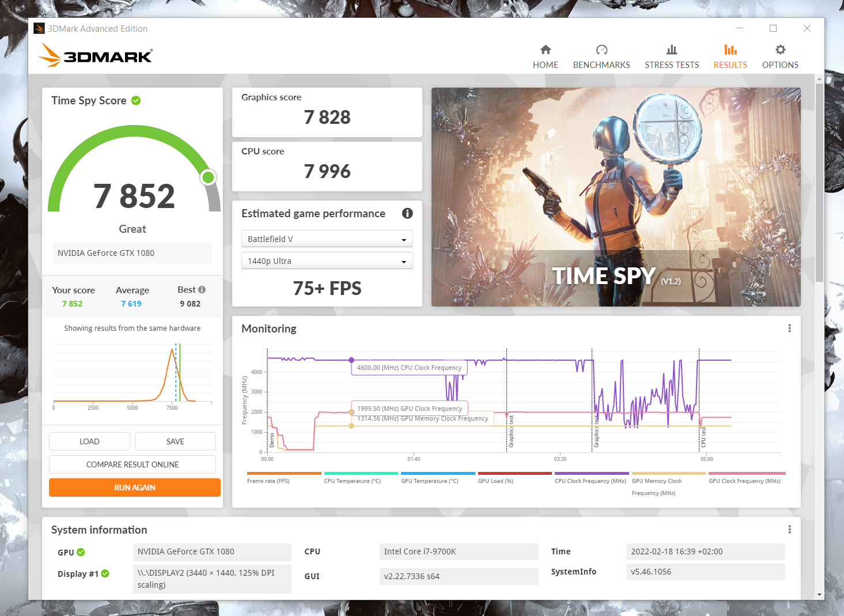Click the Display #1 resolution details field
844x616 pixels.
[x=212, y=579]
